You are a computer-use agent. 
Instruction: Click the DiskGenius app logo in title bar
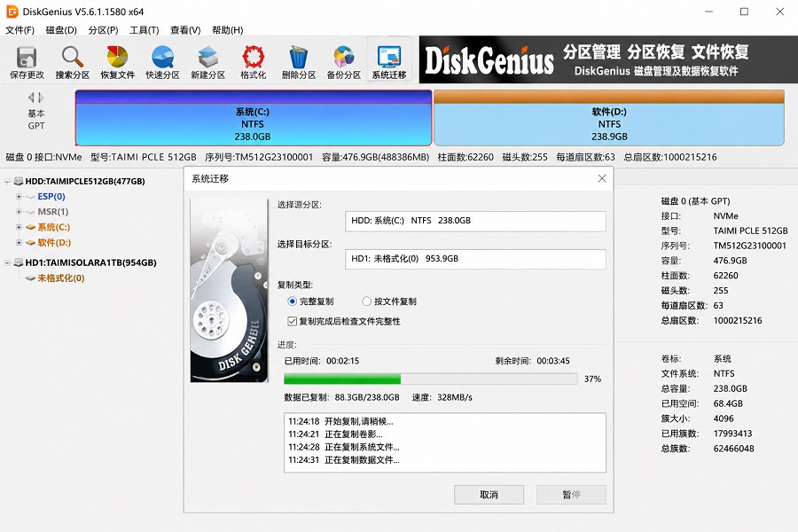coord(12,12)
